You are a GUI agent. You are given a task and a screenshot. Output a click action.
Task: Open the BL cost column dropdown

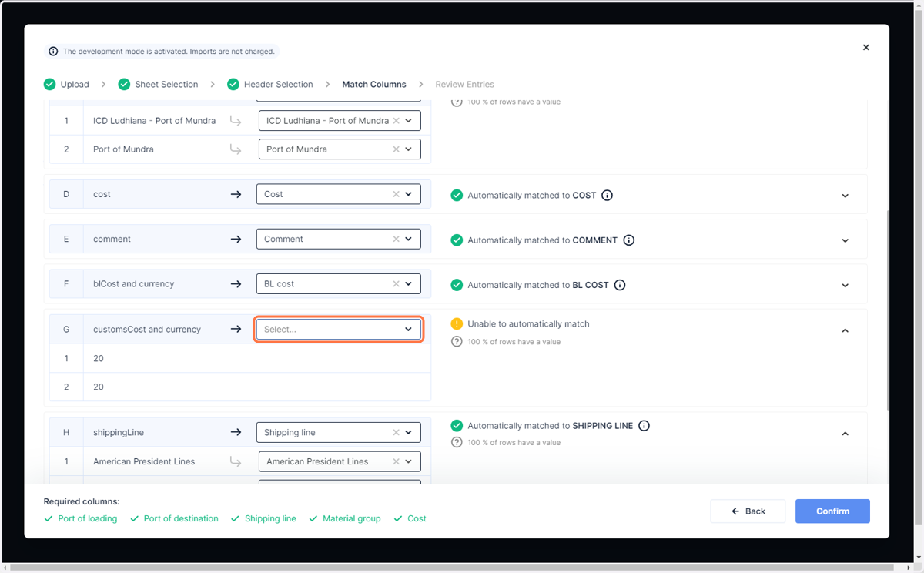tap(409, 284)
